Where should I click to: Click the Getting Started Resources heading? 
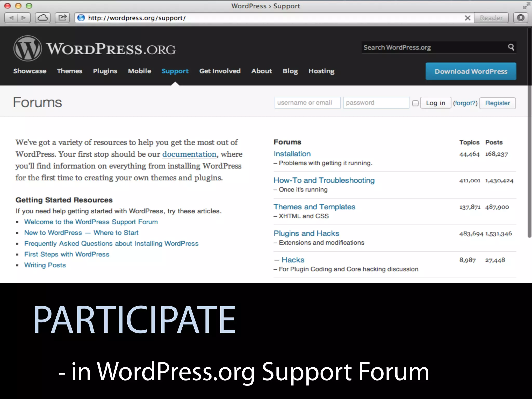[64, 200]
